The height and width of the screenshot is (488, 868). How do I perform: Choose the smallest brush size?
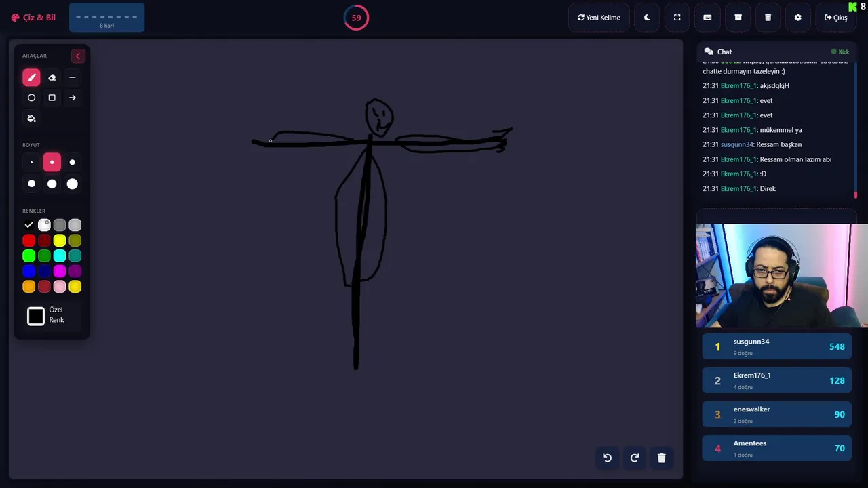click(x=31, y=163)
